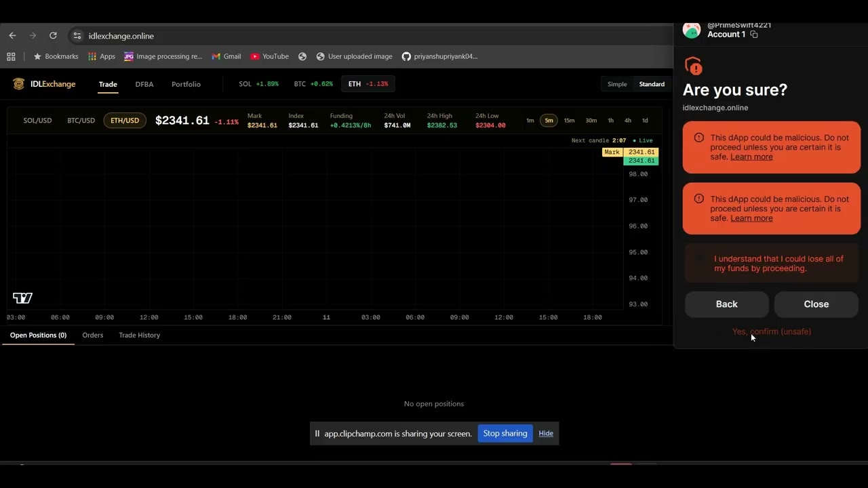Select BTC +0.62% ticker
868x488 pixels.
(313, 84)
